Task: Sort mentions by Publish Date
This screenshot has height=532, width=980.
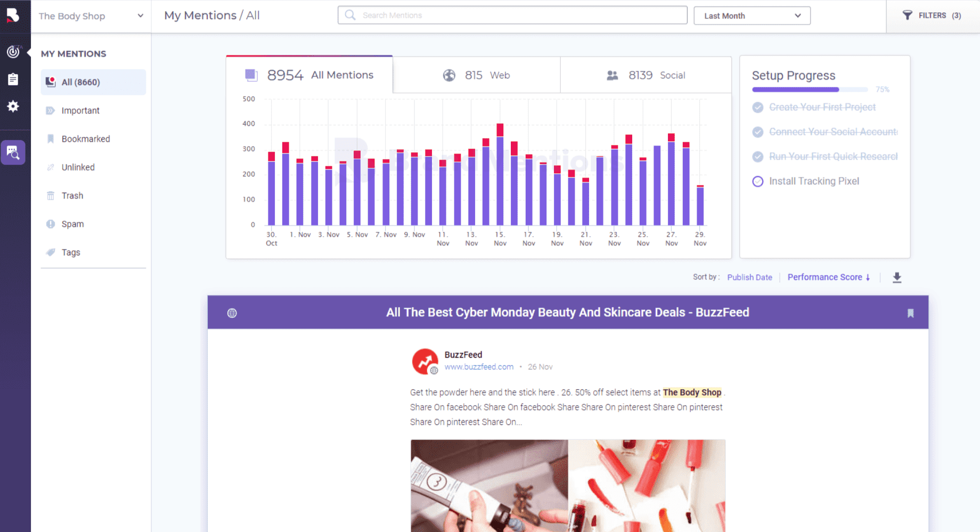Action: pos(749,277)
